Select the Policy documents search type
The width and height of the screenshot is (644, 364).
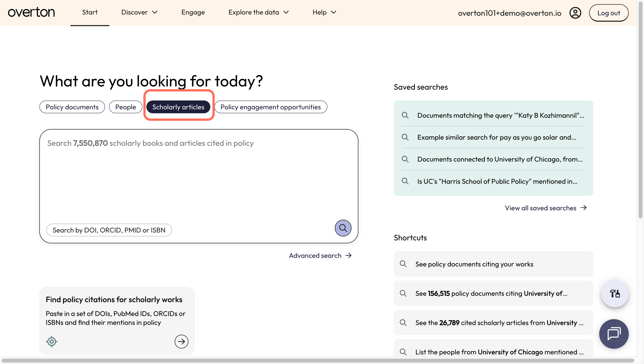72,107
